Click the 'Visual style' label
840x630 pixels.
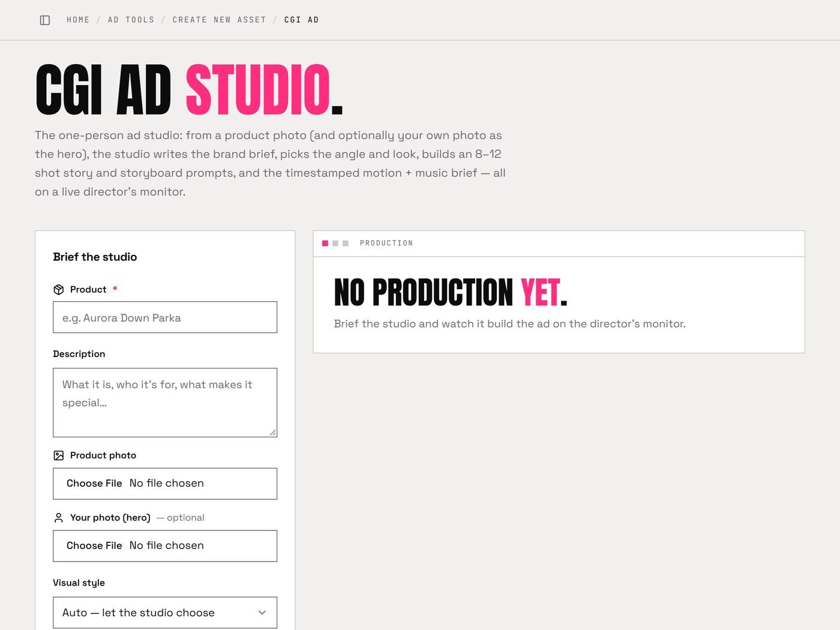79,583
